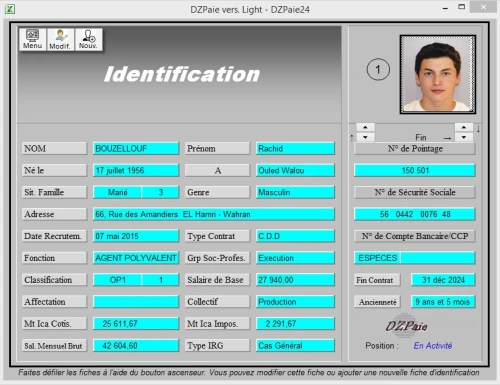Click pointage number 150 501
This screenshot has width=500, height=385.
pyautogui.click(x=415, y=170)
